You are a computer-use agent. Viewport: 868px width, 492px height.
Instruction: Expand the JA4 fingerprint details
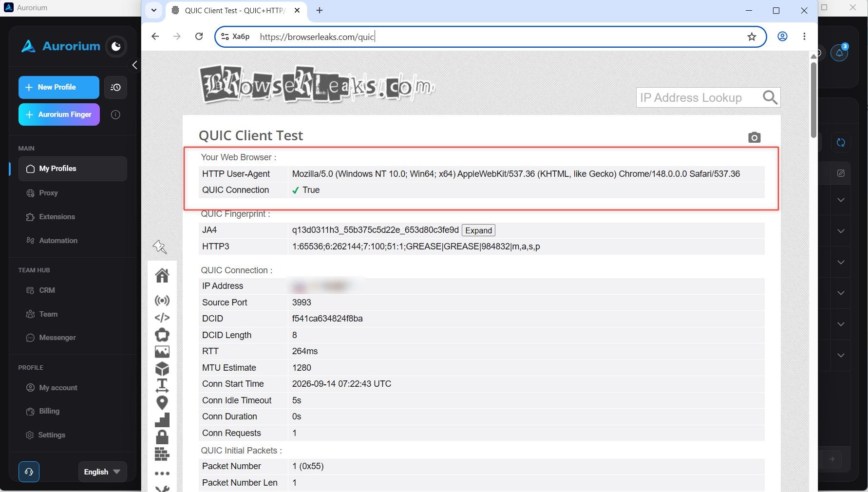[x=478, y=230]
